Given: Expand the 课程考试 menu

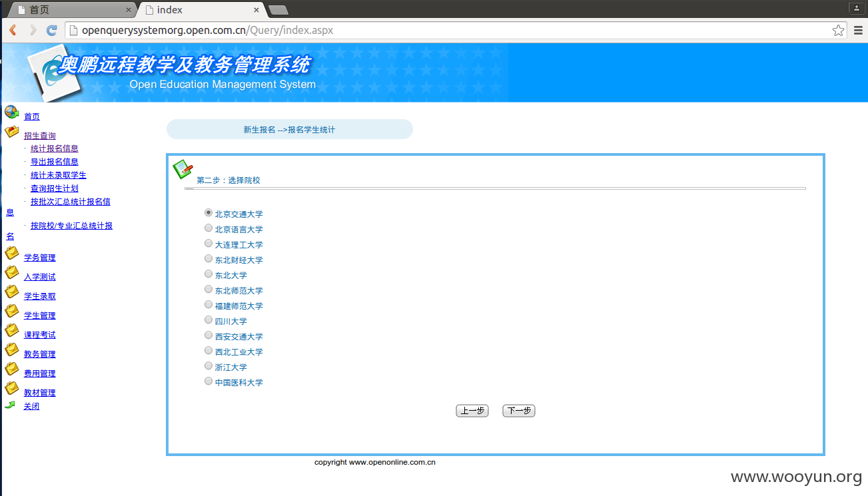Looking at the screenshot, I should click(x=40, y=335).
